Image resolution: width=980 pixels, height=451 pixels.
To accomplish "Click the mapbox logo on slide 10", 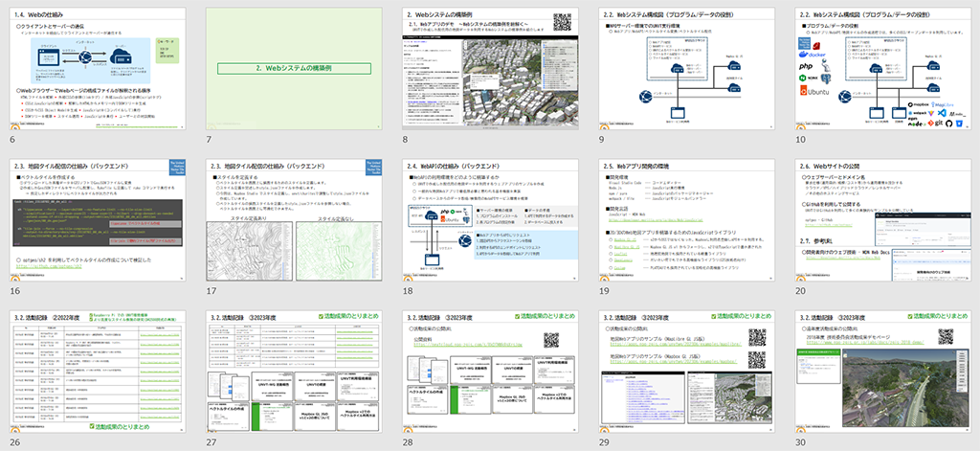I will 919,103.
